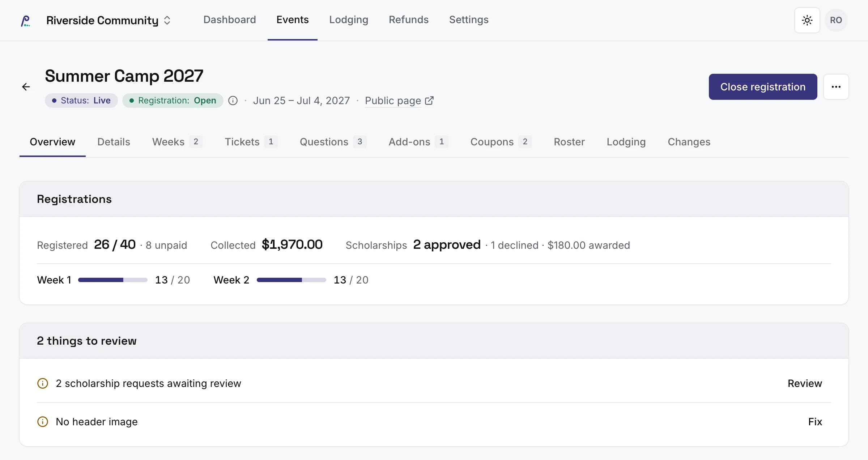Click the 'No header image' text
This screenshot has width=868, height=460.
[97, 422]
